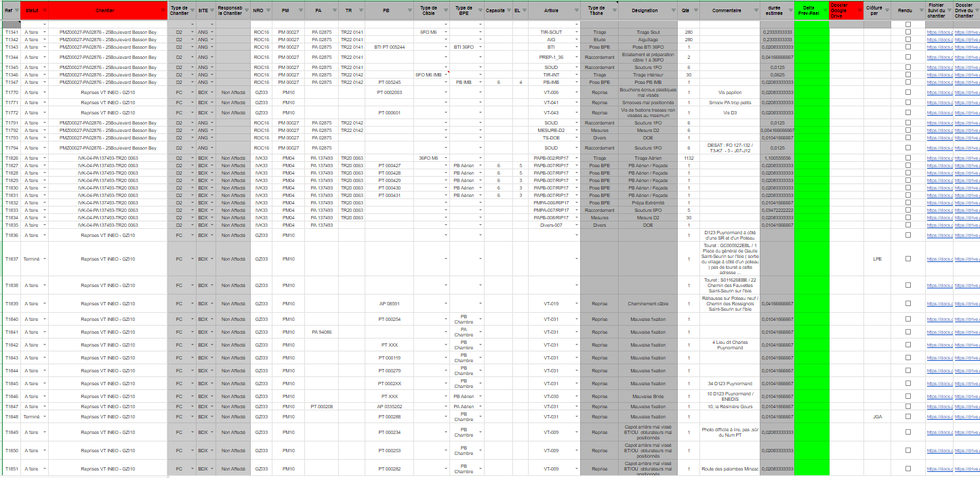The height and width of the screenshot is (478, 980).
Task: Open the Article dropdown for row T1826
Action: point(577,158)
